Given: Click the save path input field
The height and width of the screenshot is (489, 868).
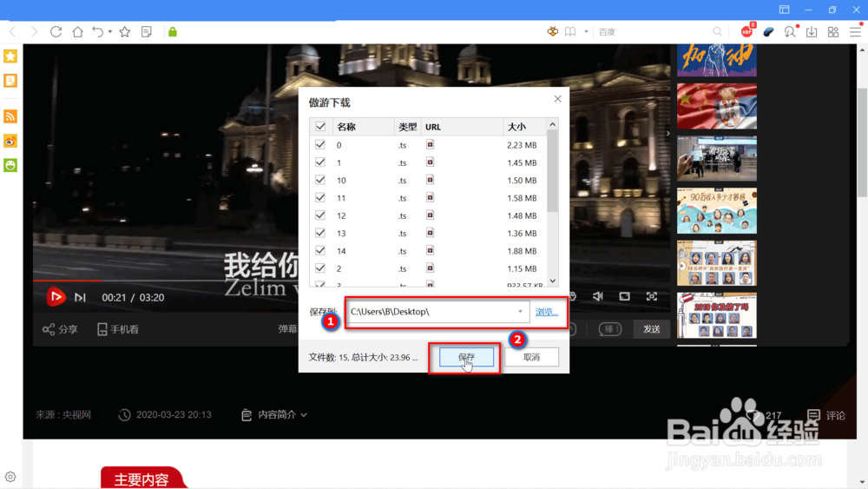Looking at the screenshot, I should [437, 312].
